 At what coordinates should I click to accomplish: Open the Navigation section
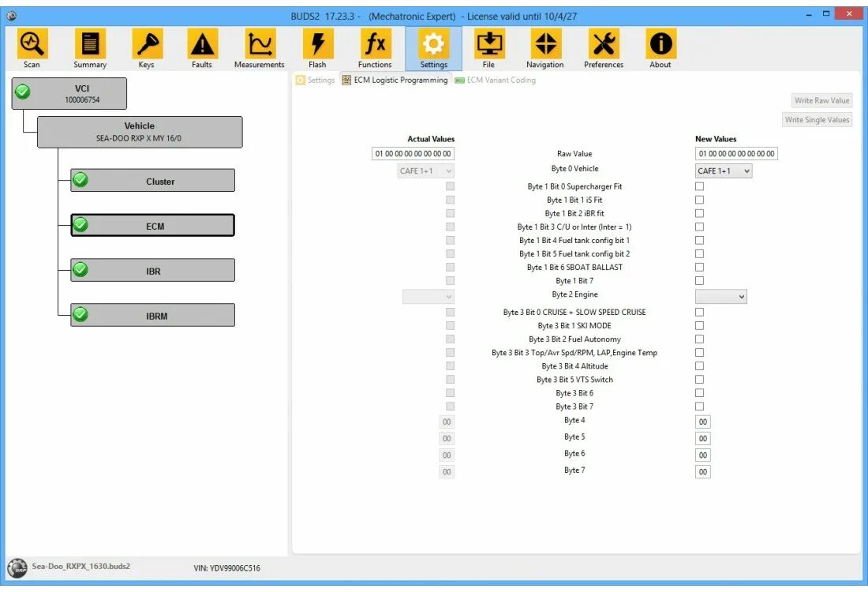pyautogui.click(x=545, y=49)
